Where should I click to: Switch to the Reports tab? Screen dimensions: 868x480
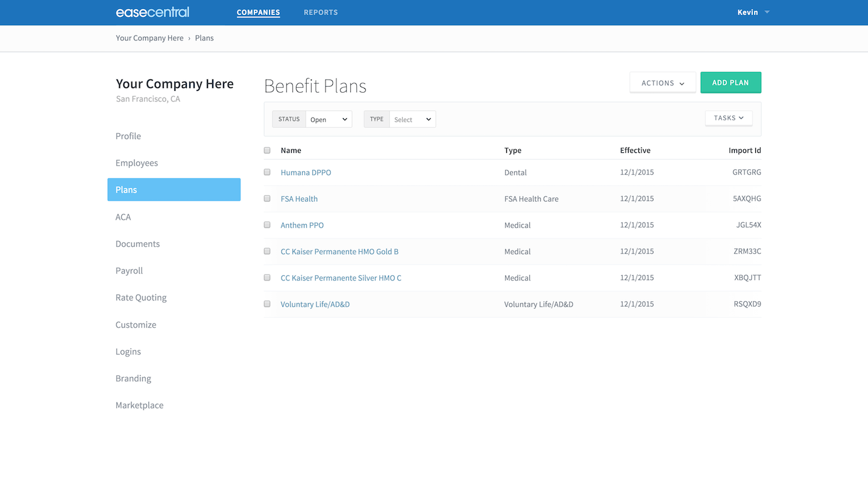tap(321, 12)
